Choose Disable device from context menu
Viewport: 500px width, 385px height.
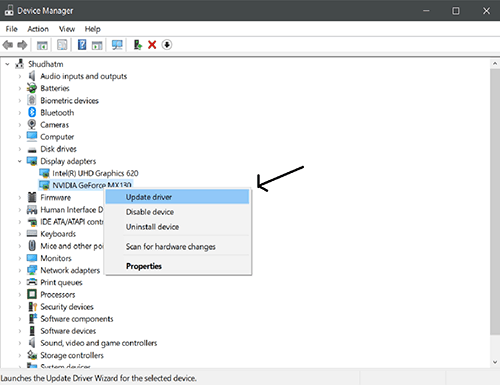pyautogui.click(x=177, y=212)
